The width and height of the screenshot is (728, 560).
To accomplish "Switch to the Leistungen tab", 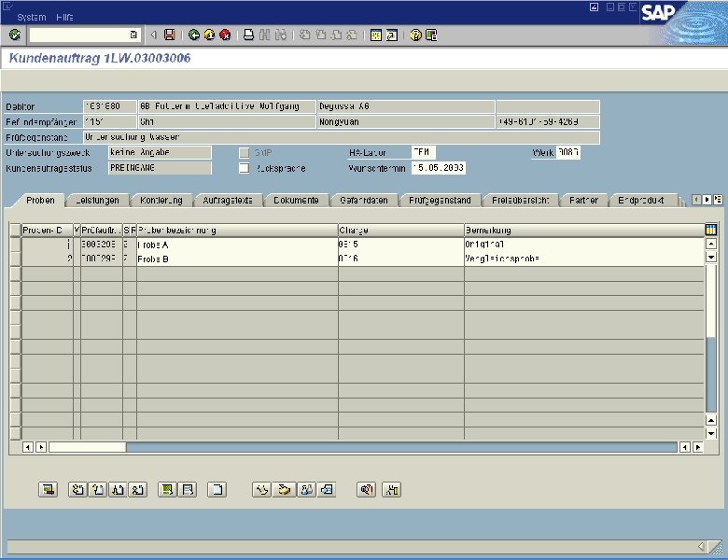I will (x=97, y=200).
